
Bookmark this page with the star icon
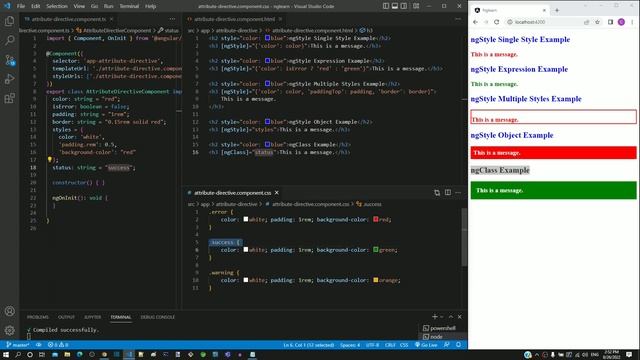[x=597, y=22]
